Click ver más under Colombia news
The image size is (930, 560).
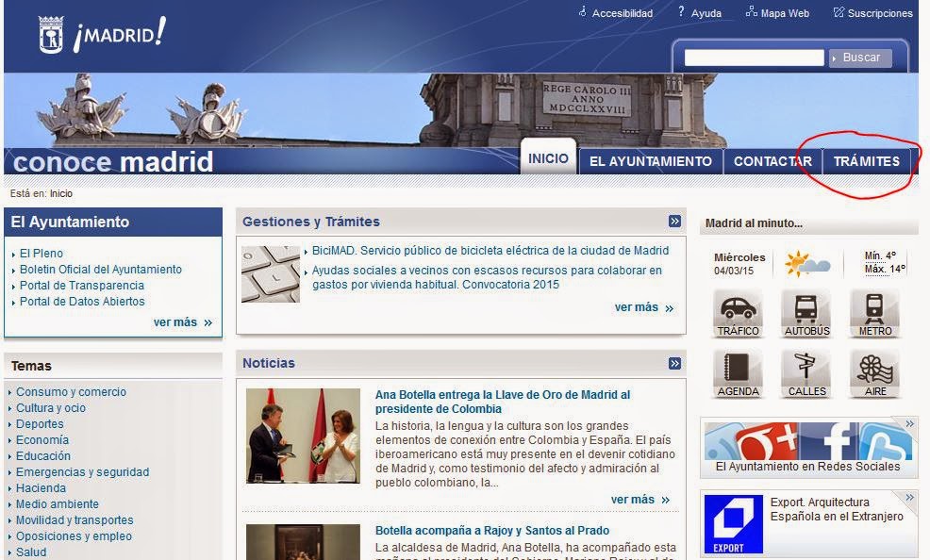640,500
